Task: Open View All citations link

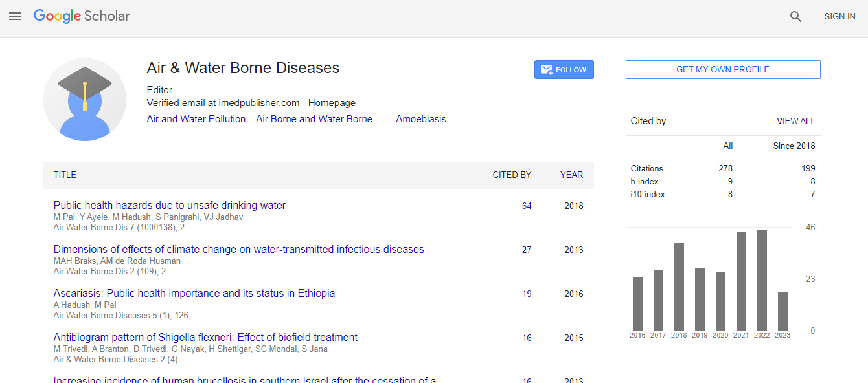Action: [795, 121]
